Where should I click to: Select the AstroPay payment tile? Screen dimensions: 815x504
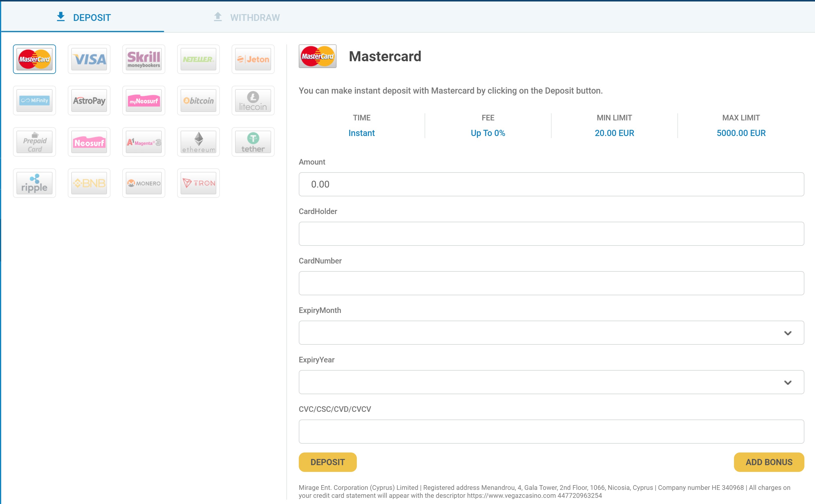tap(89, 100)
